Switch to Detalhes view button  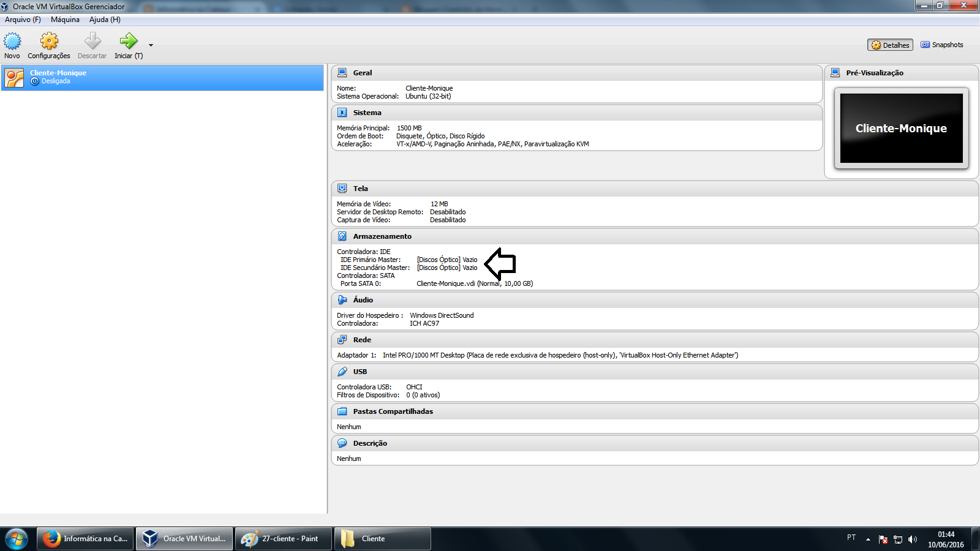pyautogui.click(x=890, y=45)
